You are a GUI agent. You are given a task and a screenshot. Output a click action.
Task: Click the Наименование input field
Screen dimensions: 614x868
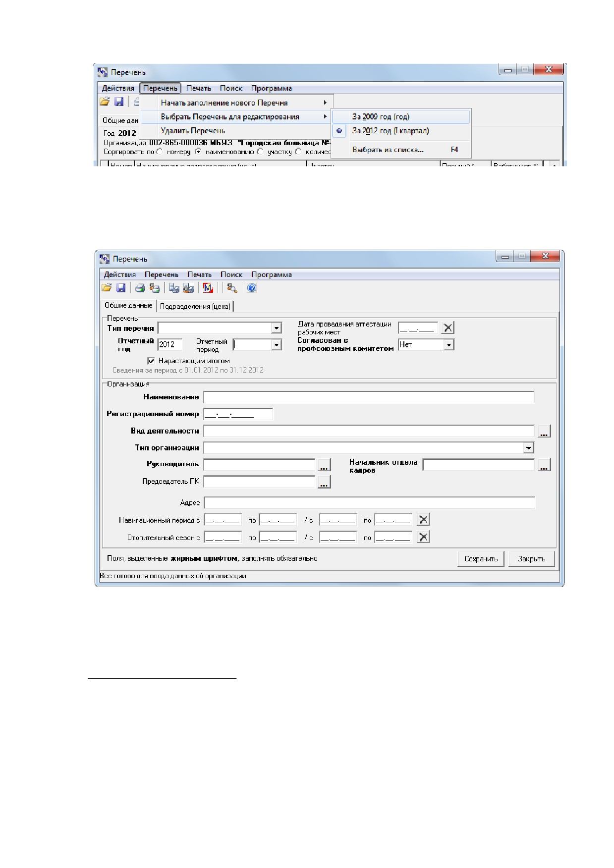click(369, 397)
